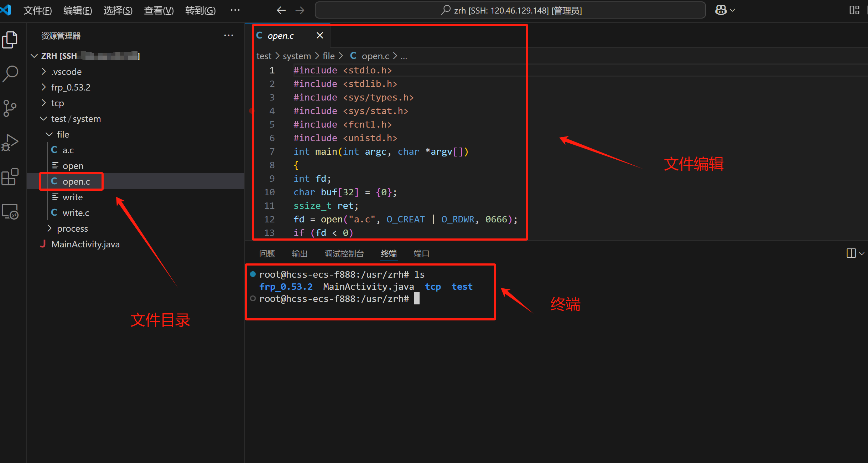This screenshot has width=868, height=463.
Task: Open the Run and Debug view
Action: [x=10, y=143]
